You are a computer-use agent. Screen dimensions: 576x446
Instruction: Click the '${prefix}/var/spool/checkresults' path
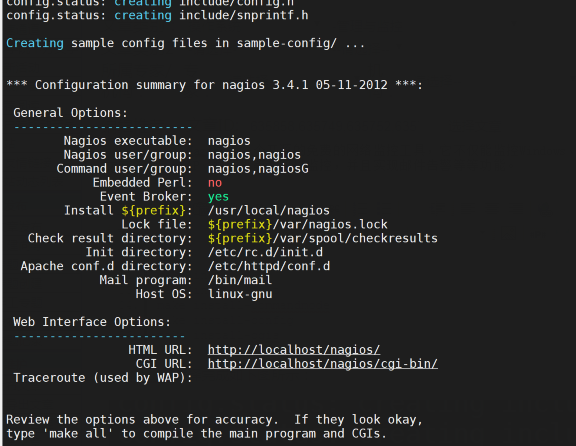click(x=323, y=238)
